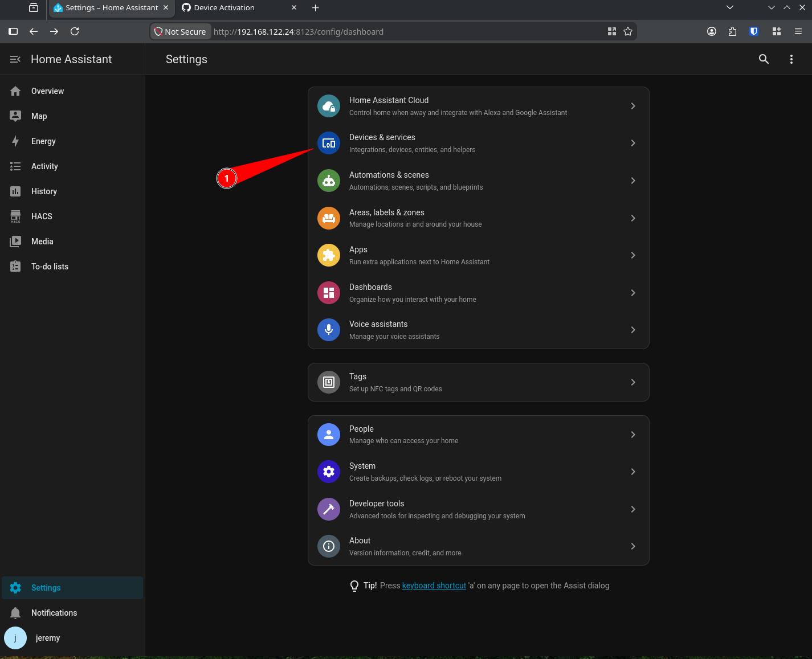The image size is (812, 659).
Task: Open the Energy lightning bolt icon
Action: 15,141
